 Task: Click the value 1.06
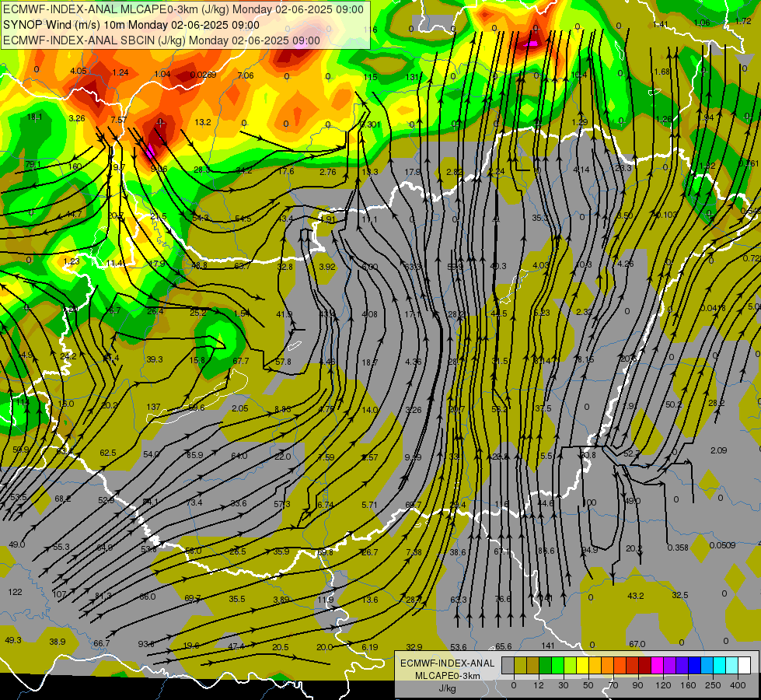point(702,23)
